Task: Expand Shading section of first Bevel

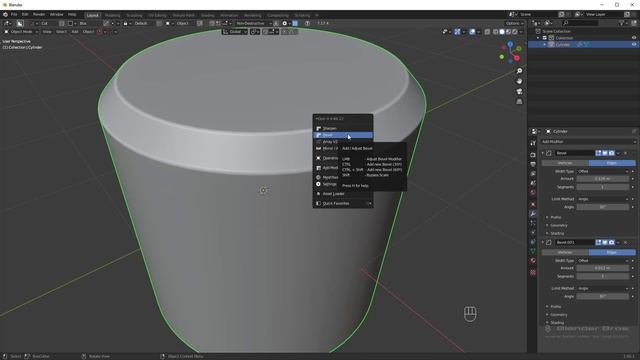Action: point(556,233)
